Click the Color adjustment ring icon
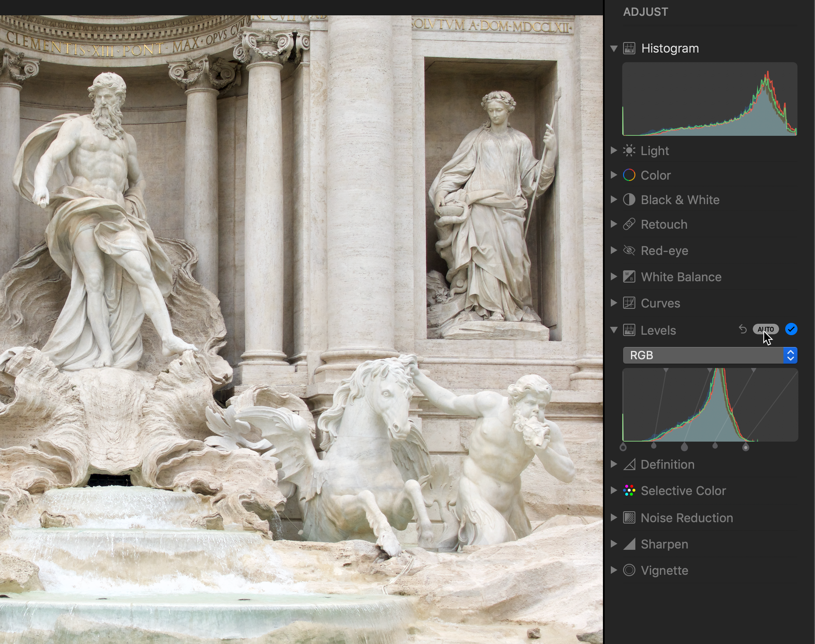 point(629,175)
